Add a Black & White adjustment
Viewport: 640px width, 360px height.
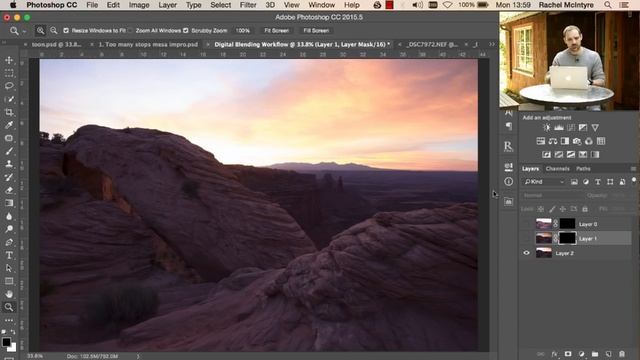click(565, 141)
